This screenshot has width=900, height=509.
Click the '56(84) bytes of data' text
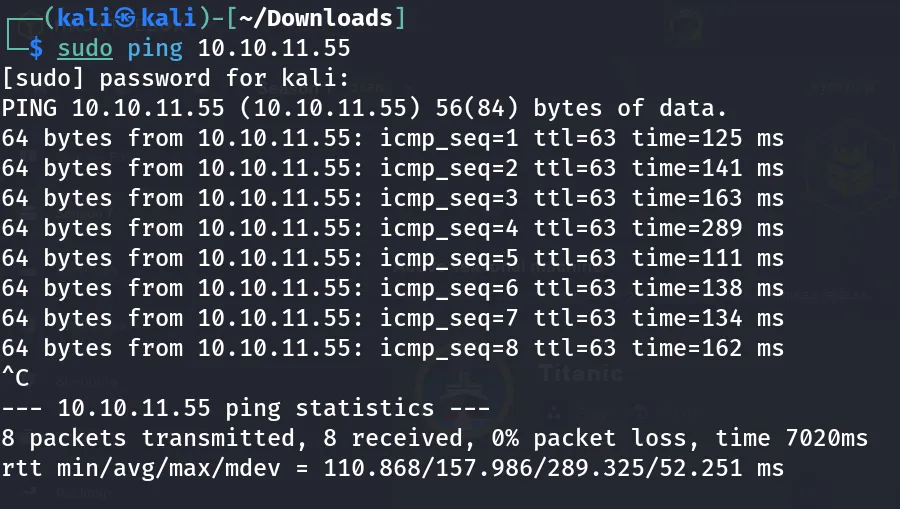pyautogui.click(x=581, y=108)
